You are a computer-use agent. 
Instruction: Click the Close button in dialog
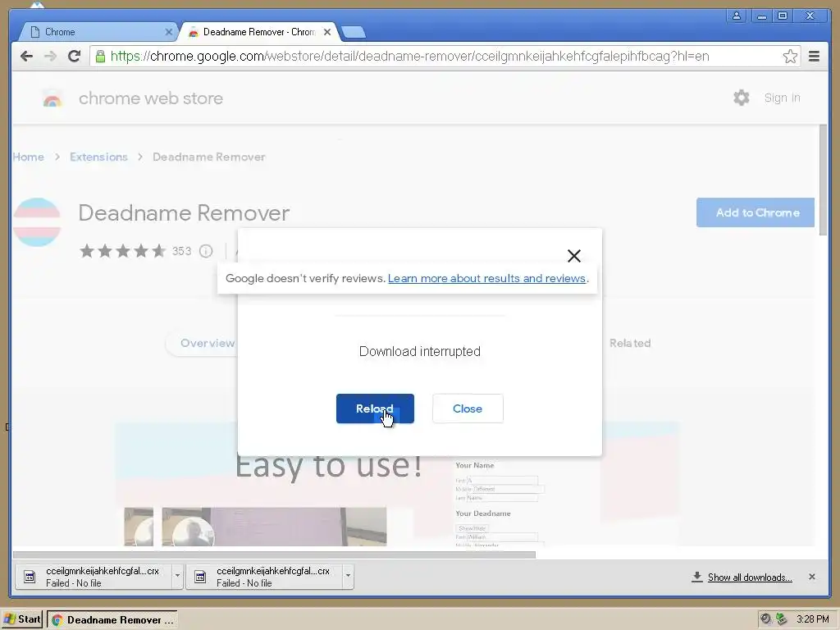(x=468, y=409)
